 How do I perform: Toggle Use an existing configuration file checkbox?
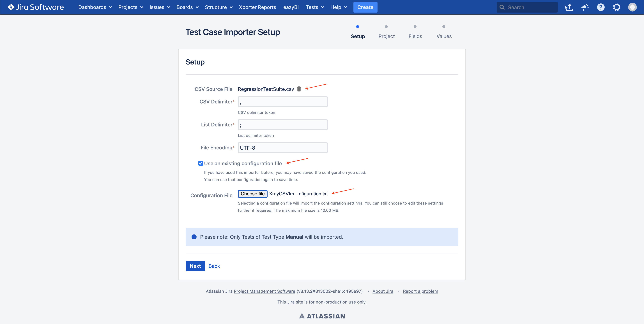pyautogui.click(x=201, y=163)
